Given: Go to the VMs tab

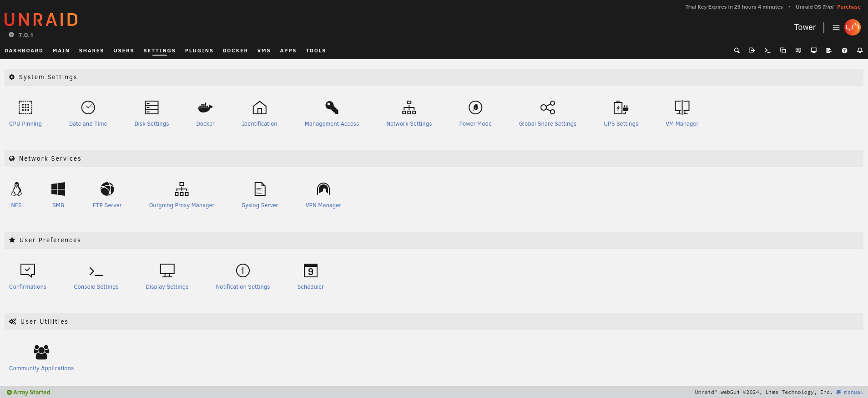Looking at the screenshot, I should tap(264, 51).
